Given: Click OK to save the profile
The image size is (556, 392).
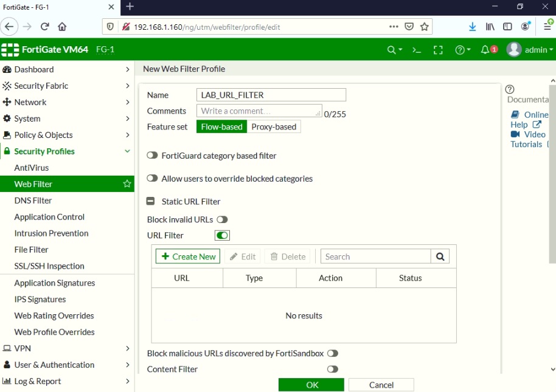Looking at the screenshot, I should 311,384.
